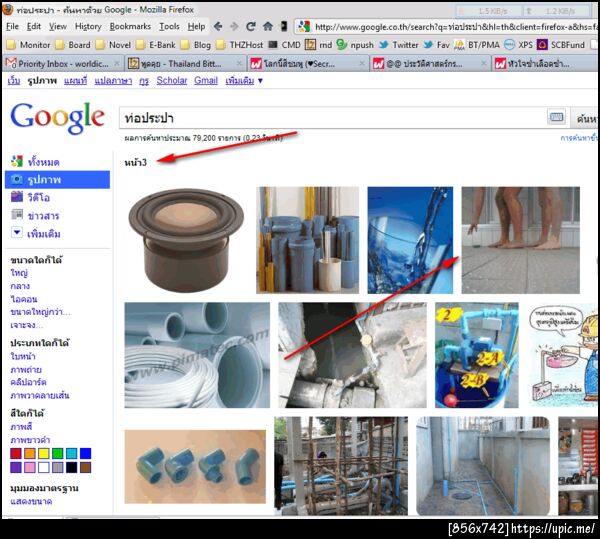Open the XPS bookmark
The image size is (600, 539).
518,45
